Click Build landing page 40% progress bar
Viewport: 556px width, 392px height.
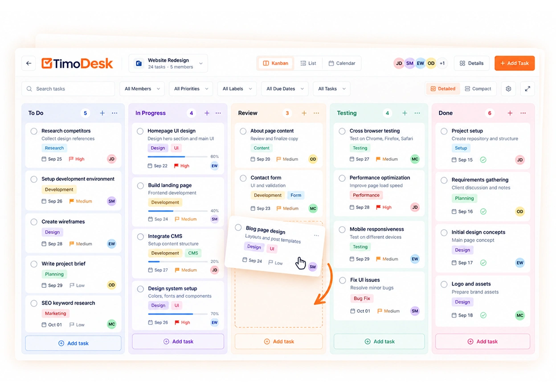[177, 211]
